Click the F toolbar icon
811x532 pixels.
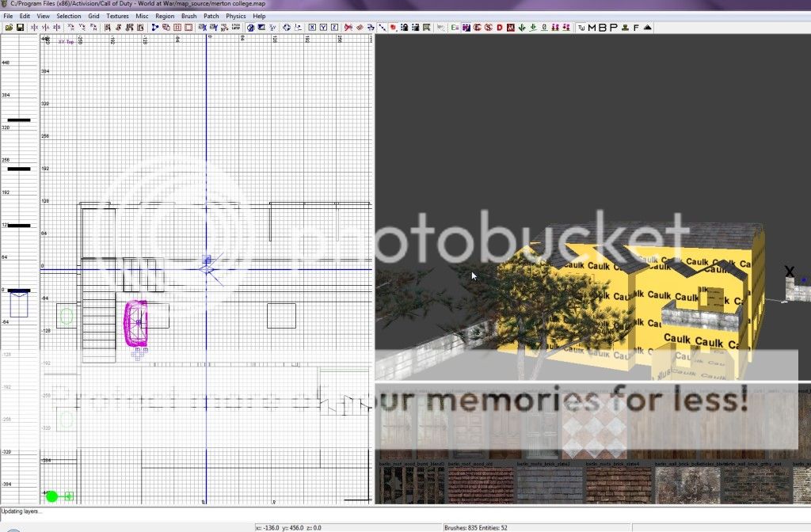coord(636,28)
